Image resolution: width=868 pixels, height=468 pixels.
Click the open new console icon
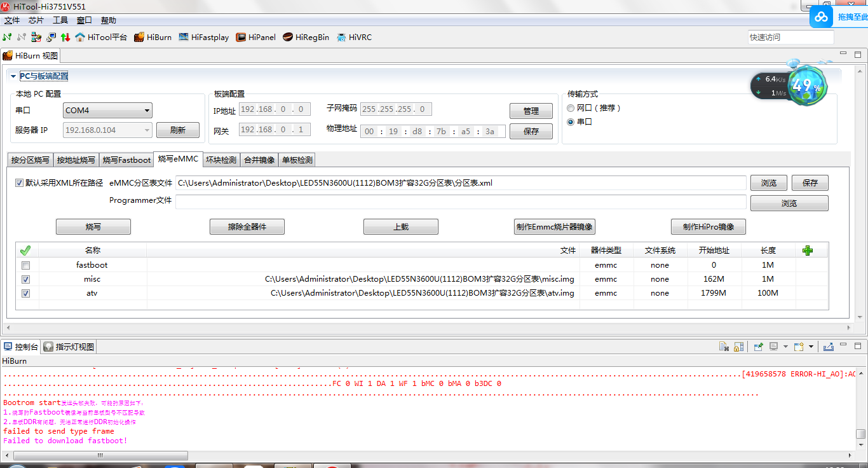[799, 347]
